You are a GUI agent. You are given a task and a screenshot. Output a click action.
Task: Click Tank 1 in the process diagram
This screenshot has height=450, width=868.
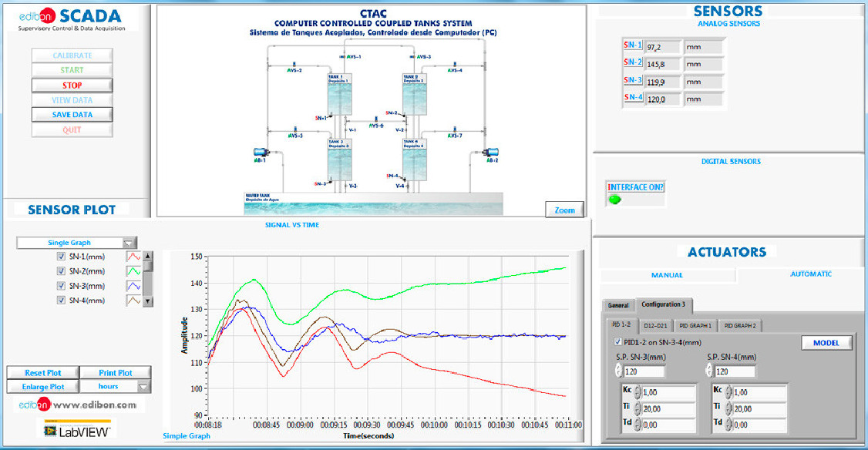339,96
